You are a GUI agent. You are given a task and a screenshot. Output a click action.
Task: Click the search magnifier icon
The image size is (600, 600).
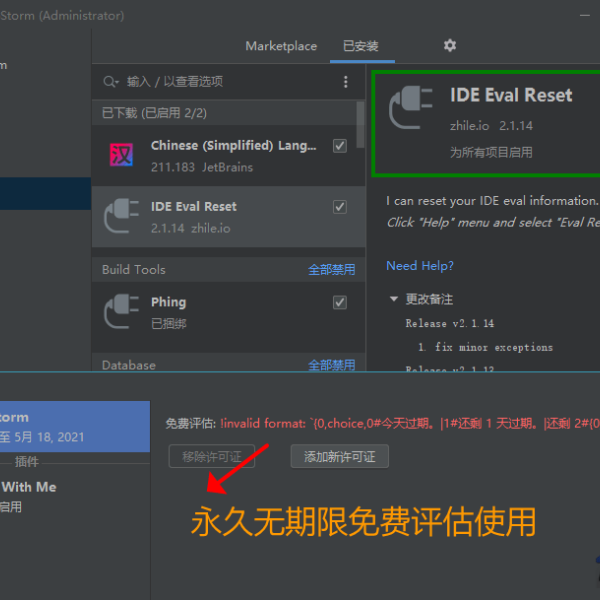[x=111, y=82]
